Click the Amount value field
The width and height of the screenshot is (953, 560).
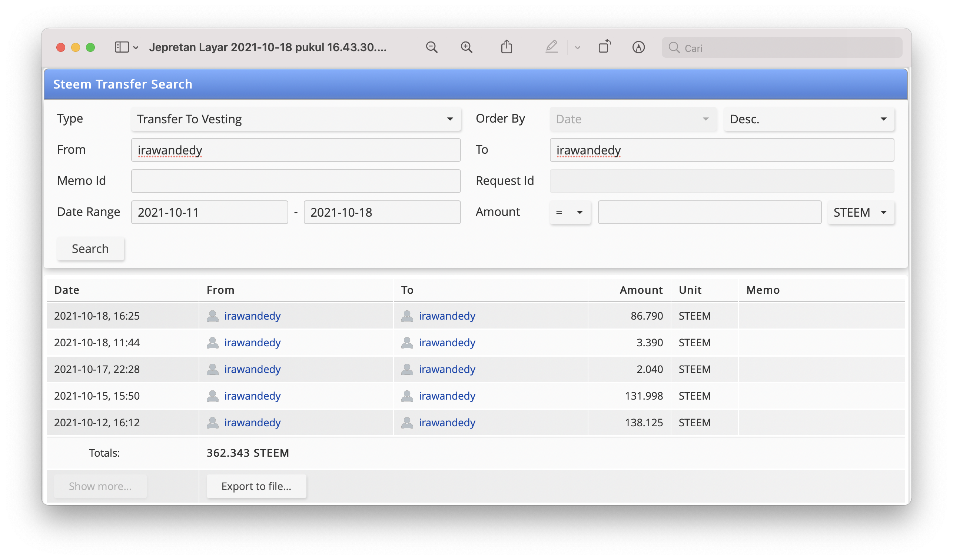(710, 212)
